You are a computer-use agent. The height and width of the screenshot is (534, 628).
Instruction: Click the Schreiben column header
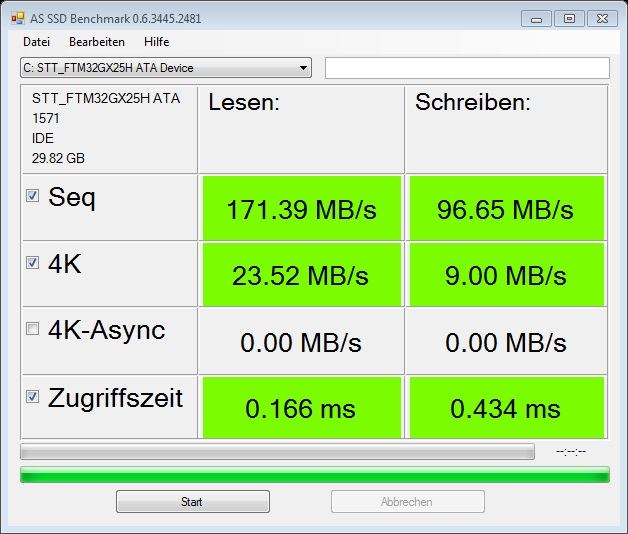coord(473,103)
